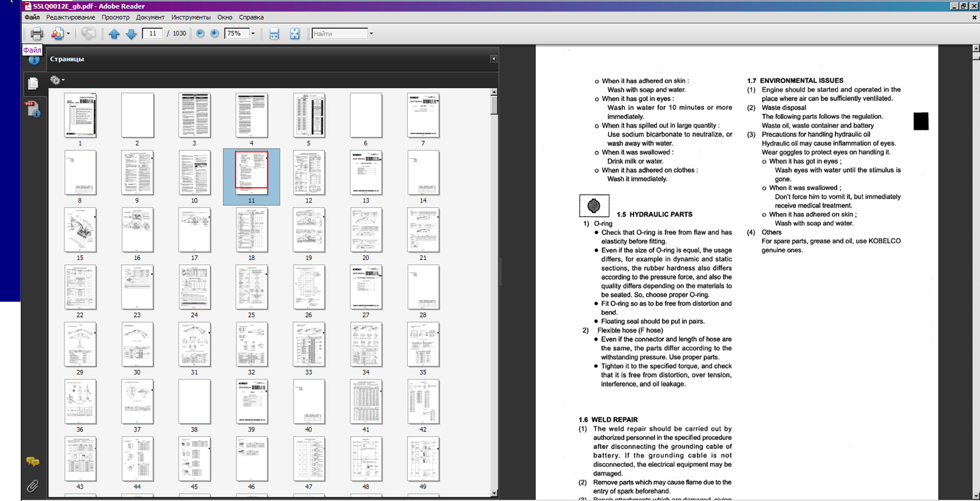Screen dimensions: 980x501
Task: Toggle the Pages thumbnails panel icon
Action: point(33,84)
